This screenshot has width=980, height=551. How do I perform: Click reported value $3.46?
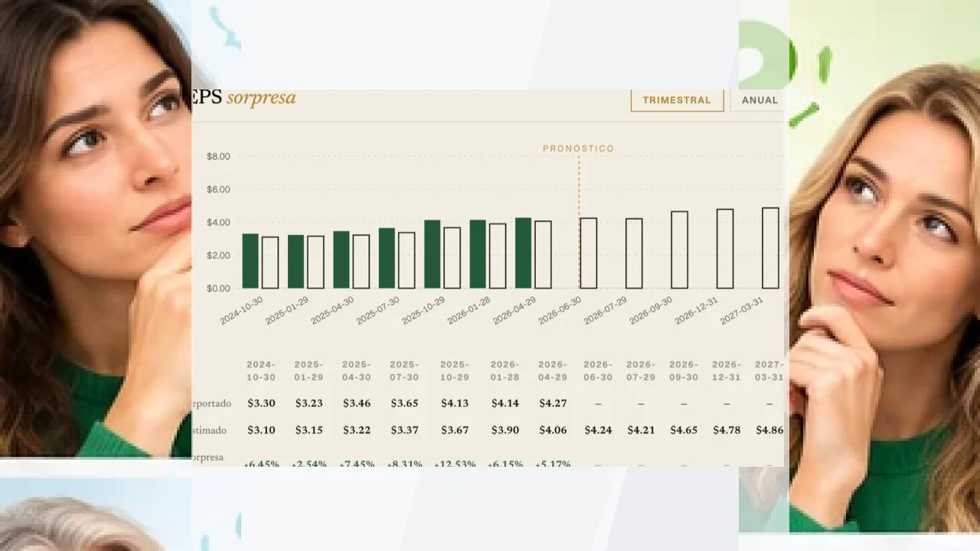click(357, 403)
